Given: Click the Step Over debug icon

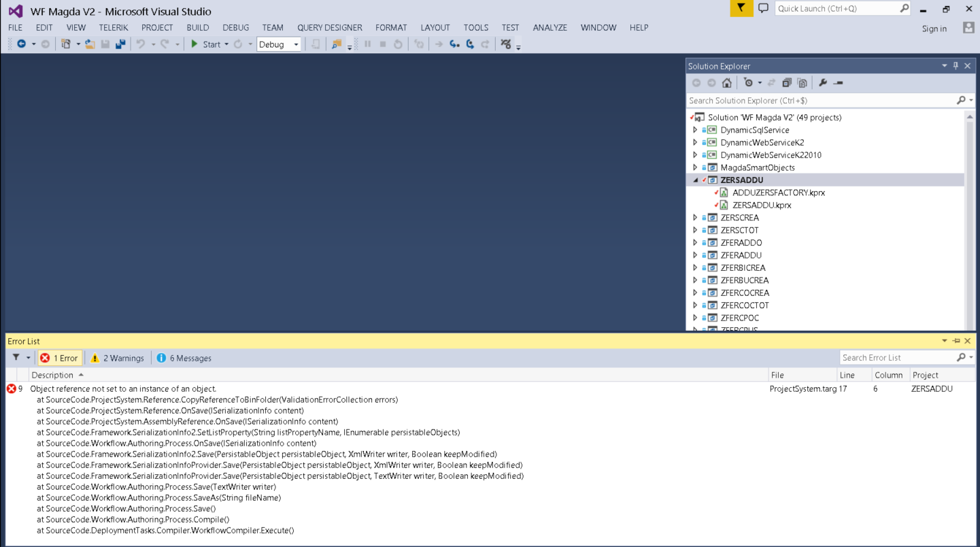Looking at the screenshot, I should pos(470,44).
